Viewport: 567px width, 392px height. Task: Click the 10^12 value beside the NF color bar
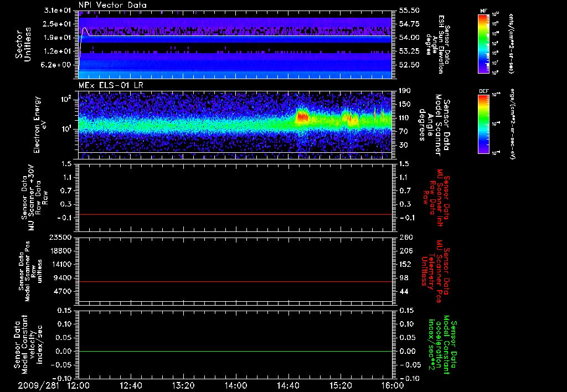click(x=495, y=14)
